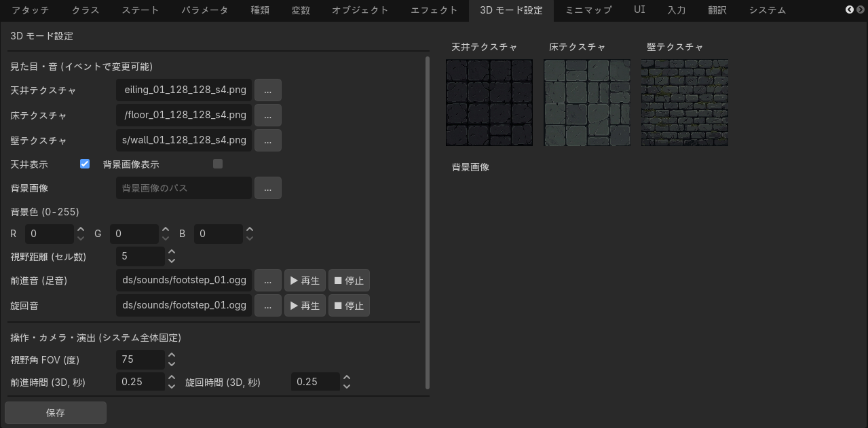Increase the 視野角 FOV value
The image size is (868, 428).
(172, 355)
